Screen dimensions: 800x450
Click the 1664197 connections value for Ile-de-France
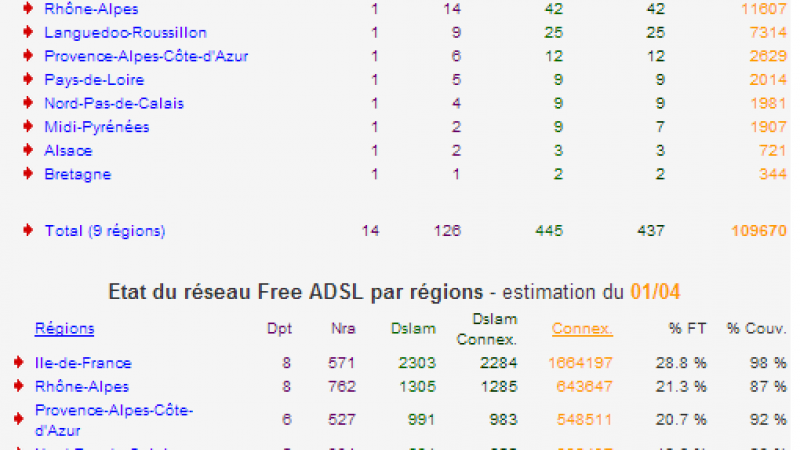click(580, 363)
